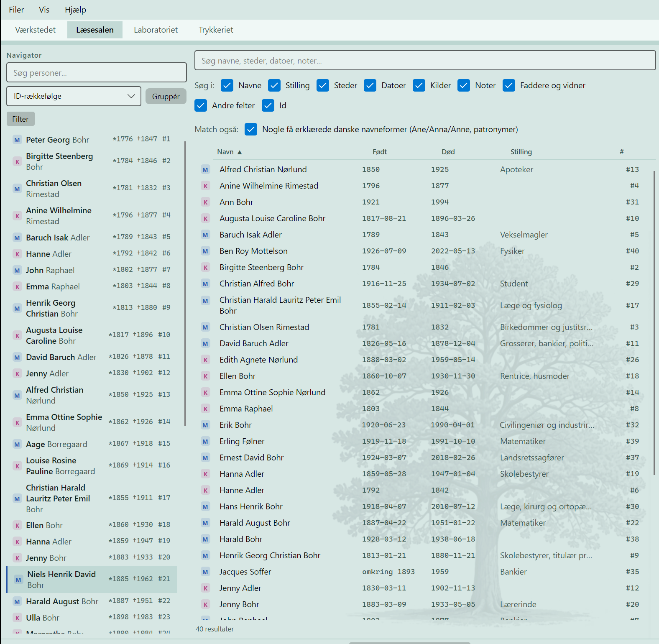Click the M icon beside Harald August Bohr in navigator
Screen dimensions: 659x644
point(17,602)
